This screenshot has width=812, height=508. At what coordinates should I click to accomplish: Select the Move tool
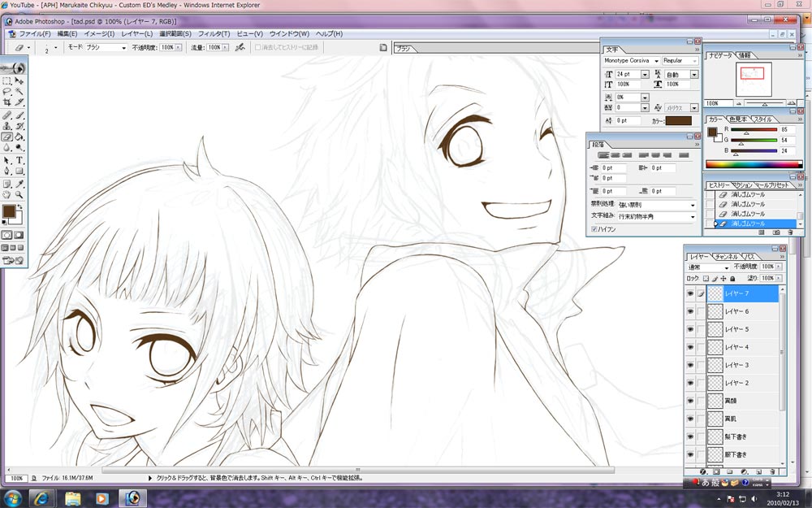point(19,81)
